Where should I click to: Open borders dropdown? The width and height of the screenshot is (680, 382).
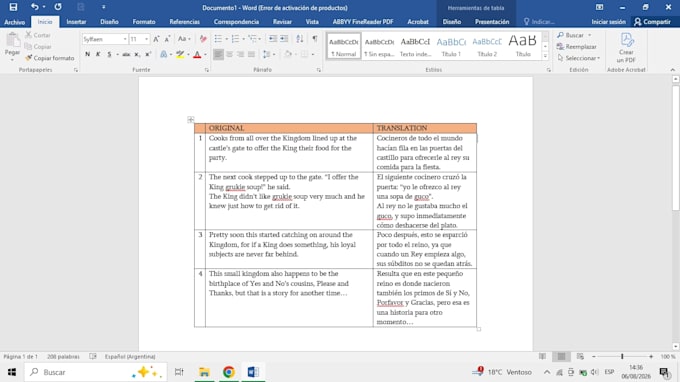(x=313, y=54)
